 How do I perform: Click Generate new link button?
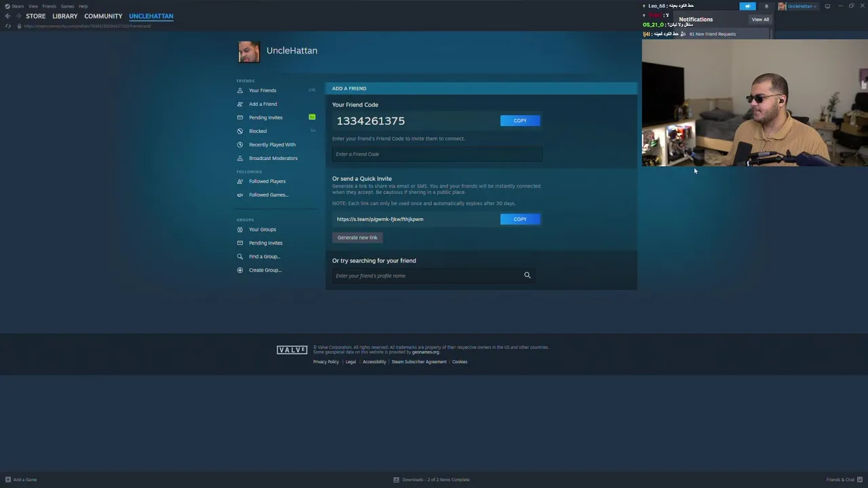(x=357, y=238)
